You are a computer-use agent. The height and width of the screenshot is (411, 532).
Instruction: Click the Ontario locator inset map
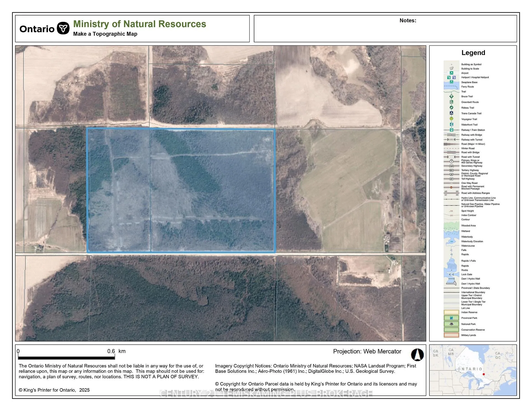(473, 370)
